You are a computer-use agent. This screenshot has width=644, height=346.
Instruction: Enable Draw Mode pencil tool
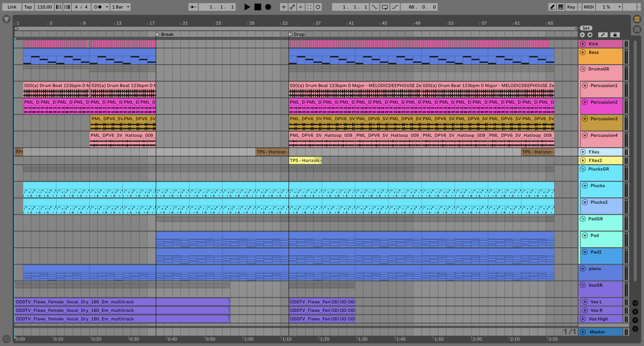(x=552, y=7)
